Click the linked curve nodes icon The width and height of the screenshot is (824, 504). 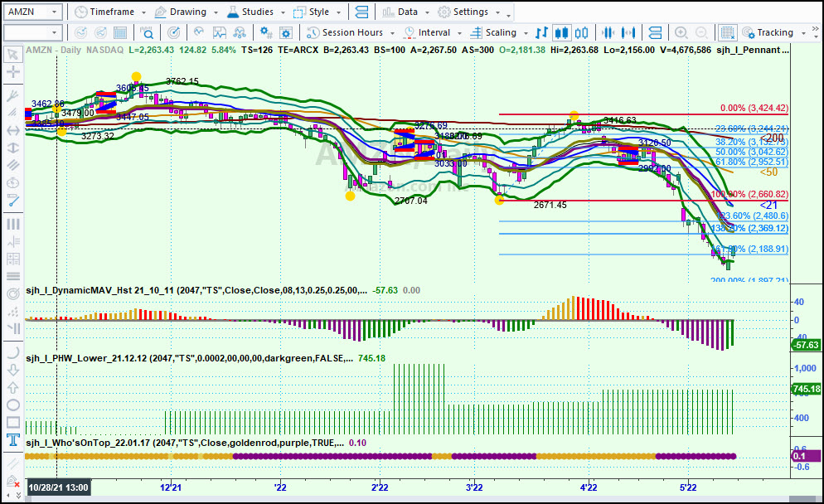(x=239, y=32)
